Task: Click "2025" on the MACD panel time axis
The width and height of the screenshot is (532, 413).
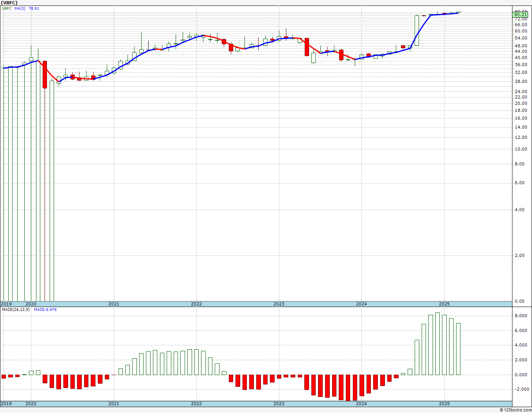Action: [x=444, y=404]
